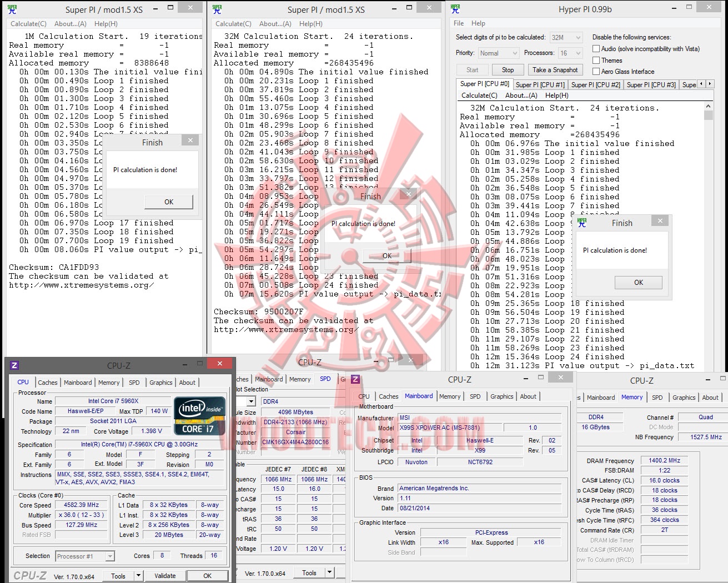Viewport: 728px width, 583px height.
Task: Switch to the Super PI [CPU #3] tab
Action: click(651, 84)
